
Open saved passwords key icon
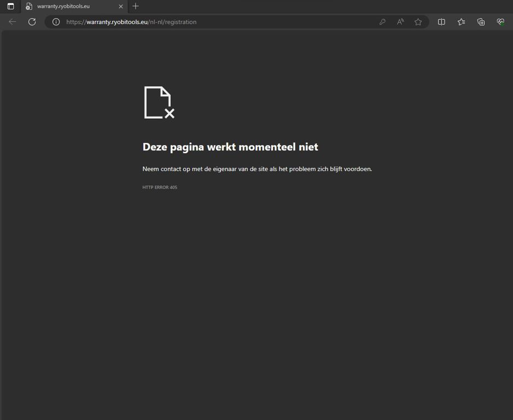click(382, 22)
